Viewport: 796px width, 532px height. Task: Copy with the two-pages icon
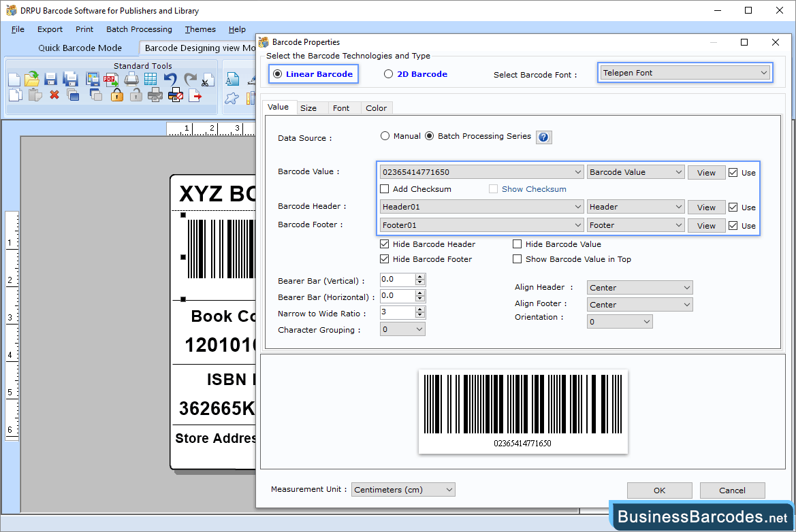16,95
